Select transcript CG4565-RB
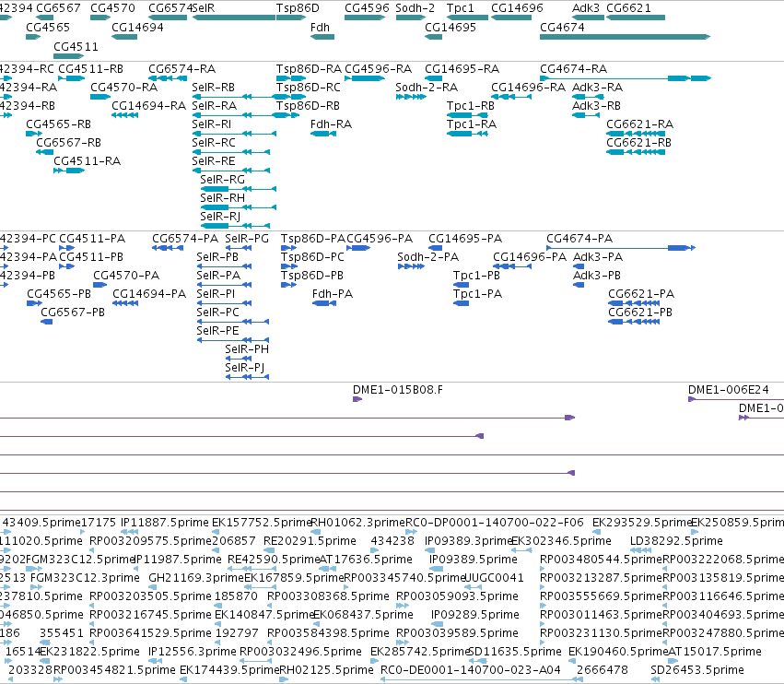Image resolution: width=784 pixels, height=684 pixels. 34,134
